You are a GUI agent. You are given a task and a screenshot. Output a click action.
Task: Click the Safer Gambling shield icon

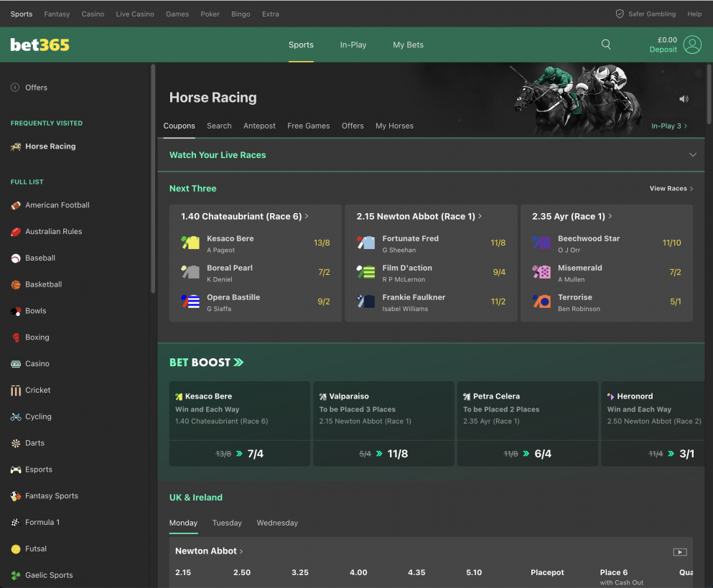[x=620, y=14]
